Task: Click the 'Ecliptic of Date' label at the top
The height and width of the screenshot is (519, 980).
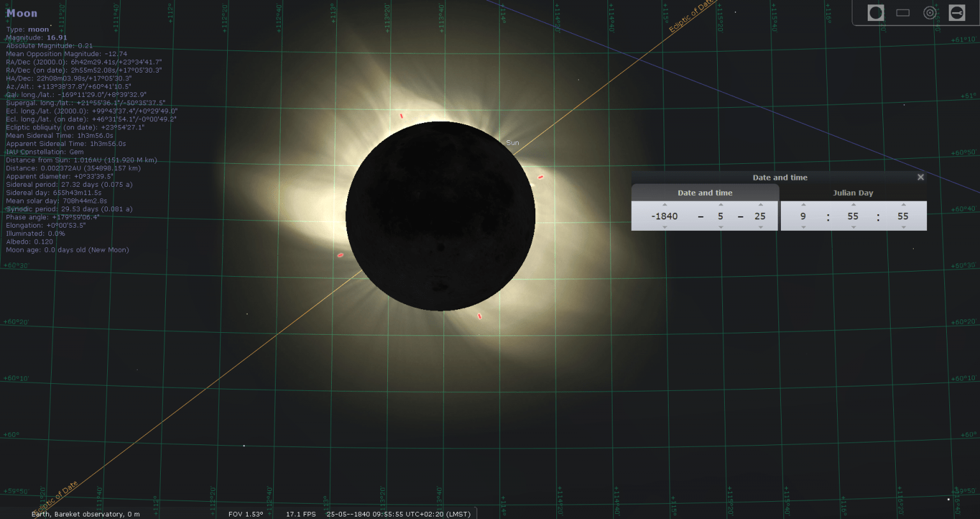Action: (691, 17)
